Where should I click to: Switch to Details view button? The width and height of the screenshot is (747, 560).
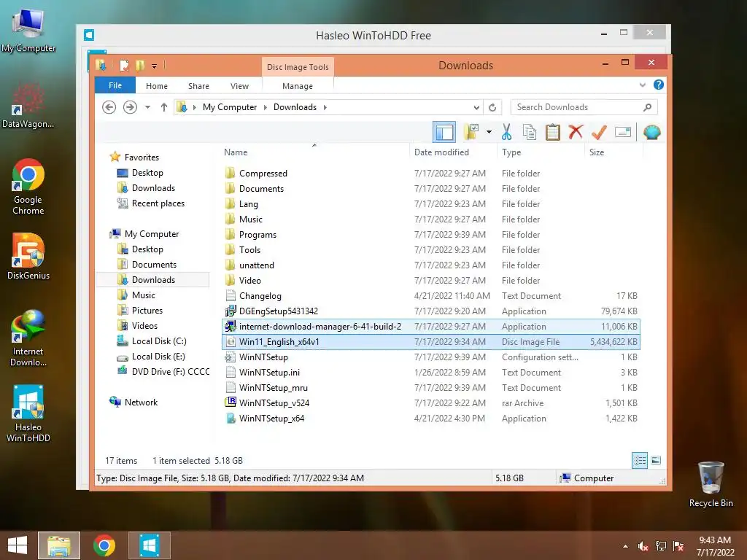coord(639,460)
